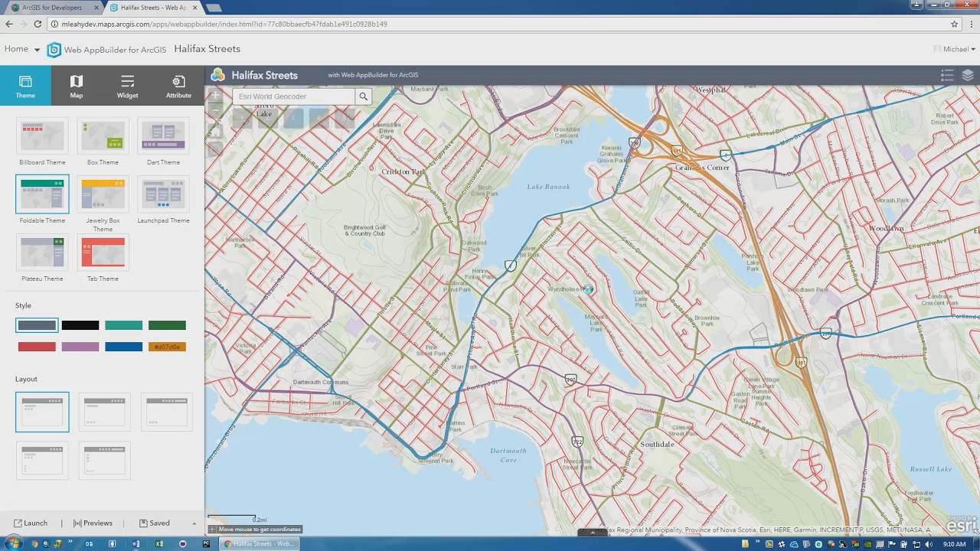Select the Billboard Theme thumbnail

click(42, 136)
